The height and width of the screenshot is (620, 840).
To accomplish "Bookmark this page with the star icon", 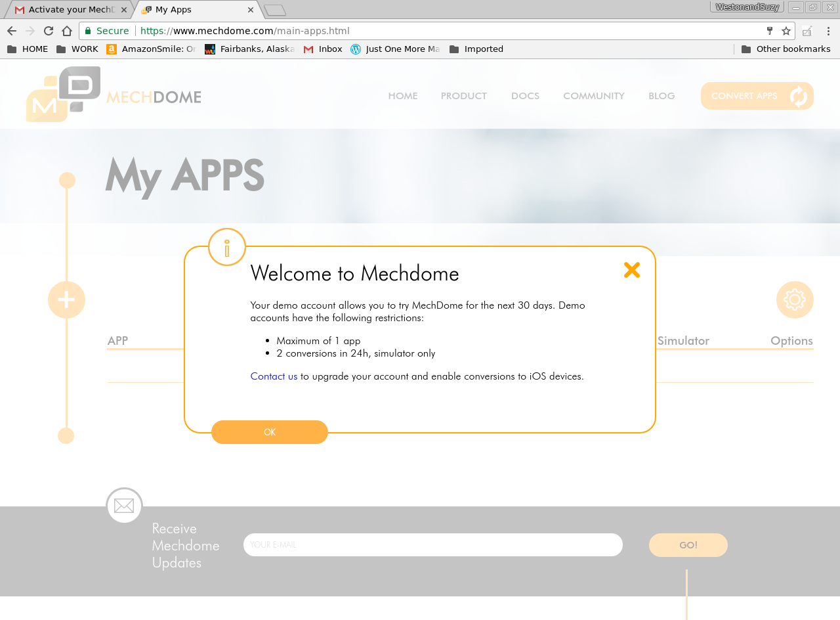I will 786,31.
